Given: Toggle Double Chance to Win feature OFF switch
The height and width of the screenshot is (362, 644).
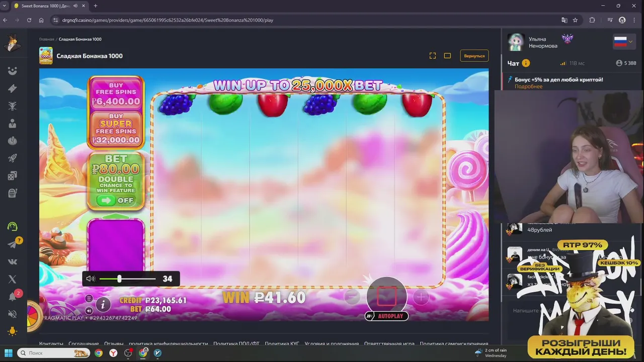Looking at the screenshot, I should (x=116, y=200).
